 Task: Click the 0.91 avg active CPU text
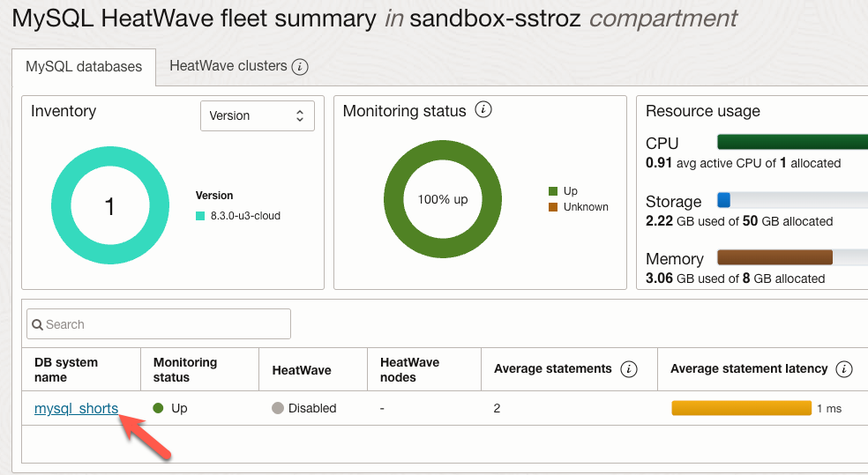744,163
